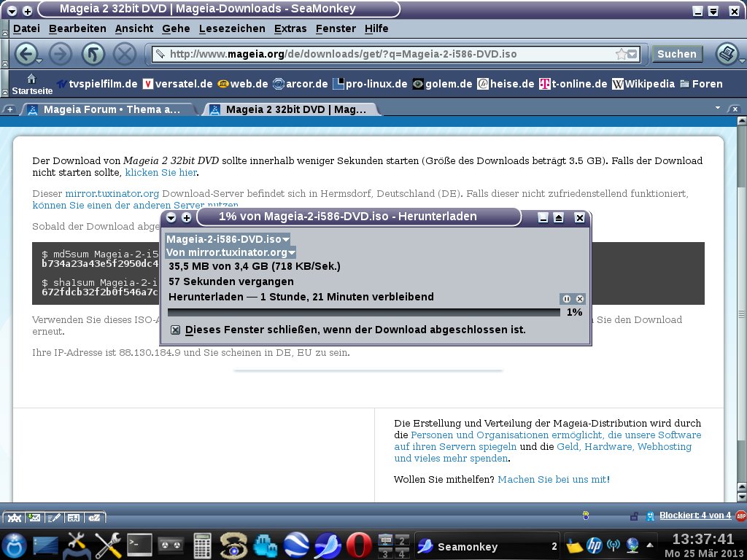747x560 pixels.
Task: Click the Suchen search button
Action: pos(677,54)
